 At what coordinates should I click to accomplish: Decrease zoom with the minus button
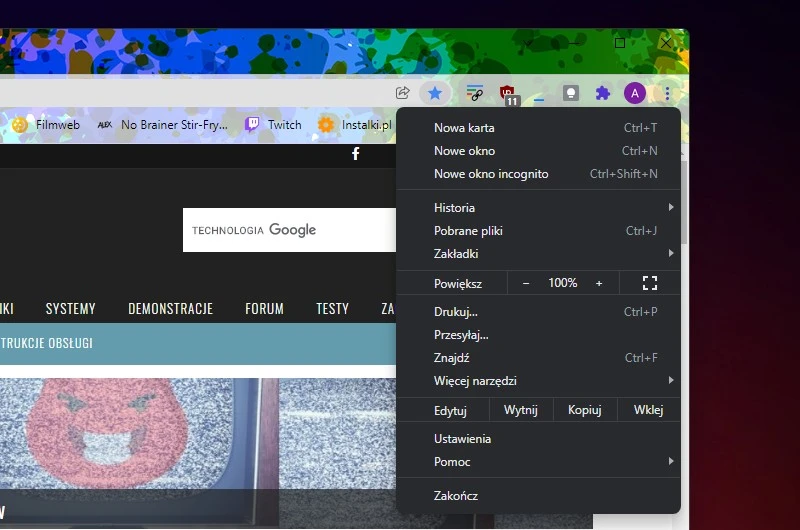[526, 283]
